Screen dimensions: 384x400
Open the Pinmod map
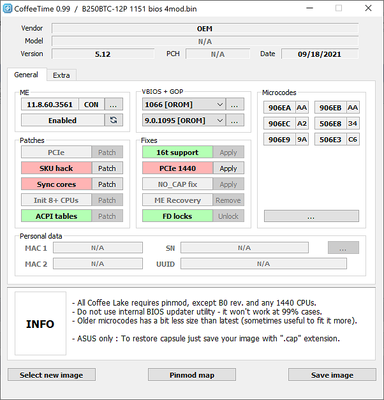pos(192,375)
